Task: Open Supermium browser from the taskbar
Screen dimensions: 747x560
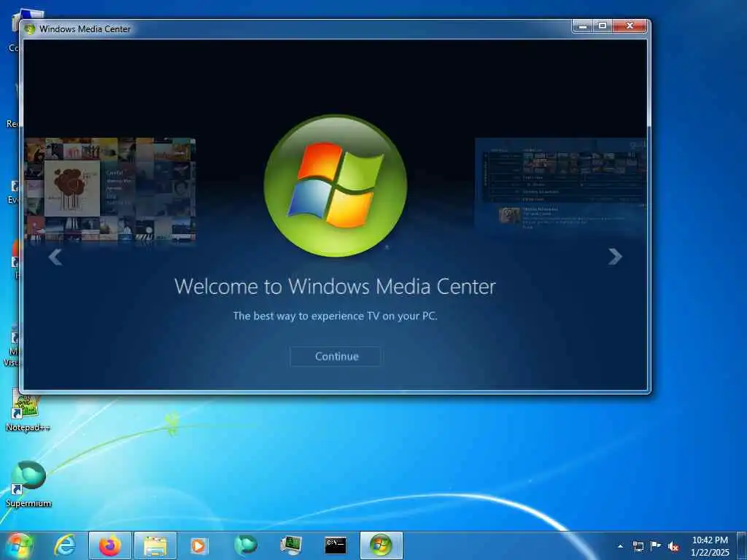Action: [245, 545]
